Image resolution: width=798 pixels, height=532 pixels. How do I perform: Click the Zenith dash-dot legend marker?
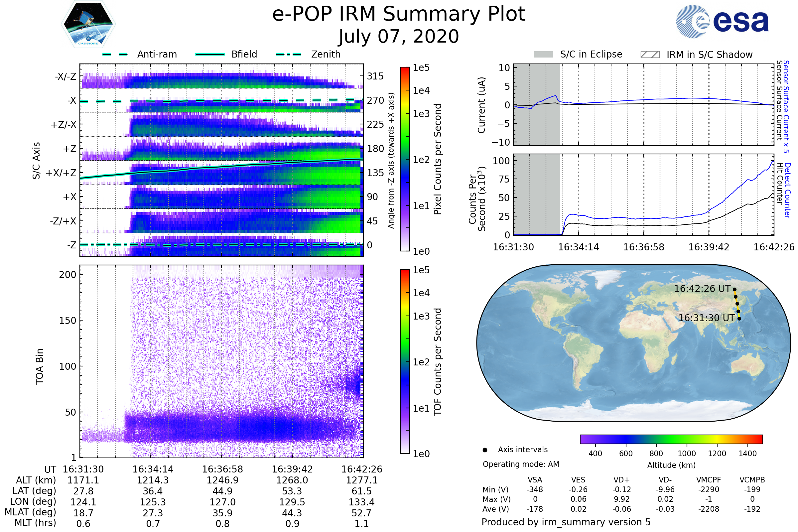tap(288, 54)
